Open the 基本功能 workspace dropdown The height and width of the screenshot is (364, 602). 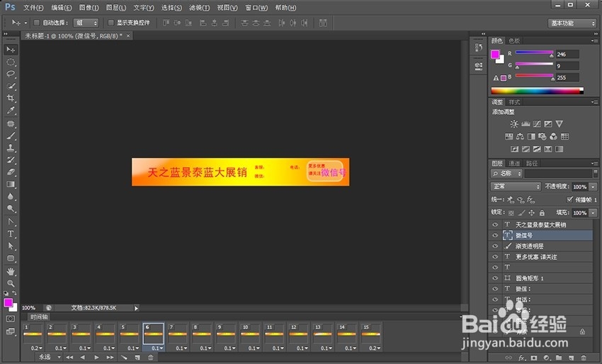(x=572, y=23)
